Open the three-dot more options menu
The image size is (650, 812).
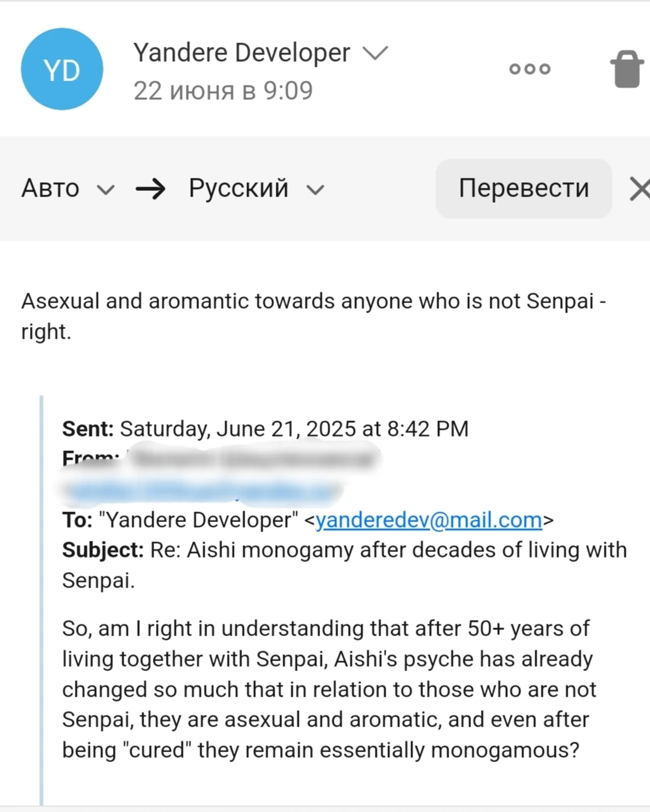click(530, 69)
